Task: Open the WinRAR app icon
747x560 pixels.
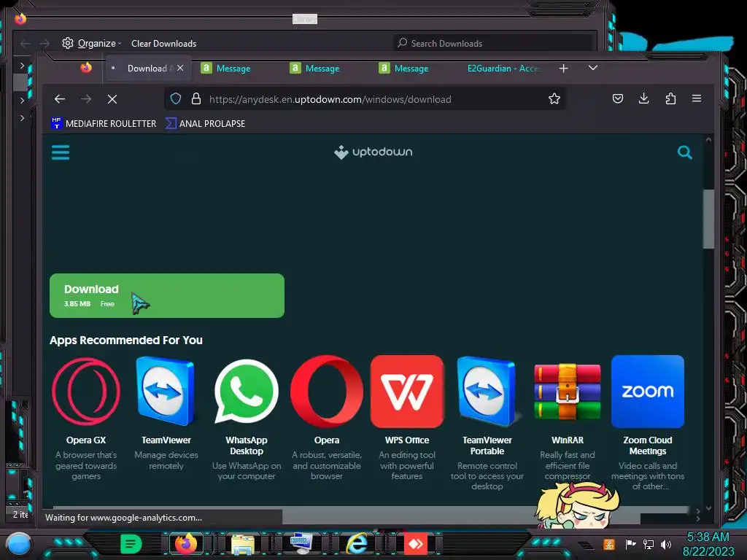Action: (x=568, y=391)
